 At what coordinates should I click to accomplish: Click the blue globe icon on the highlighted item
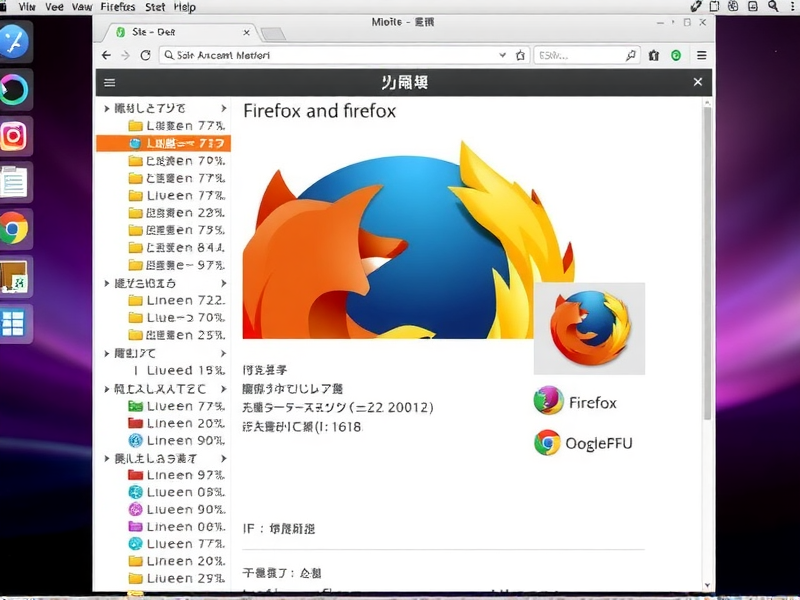pyautogui.click(x=137, y=143)
